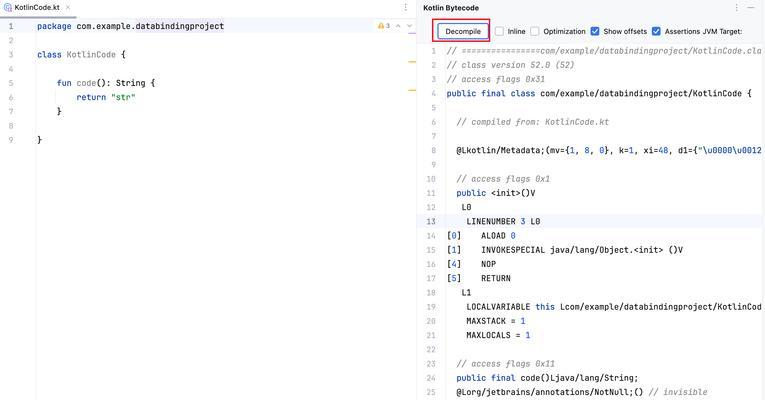Click the "str" string literal on line 6

coord(123,97)
